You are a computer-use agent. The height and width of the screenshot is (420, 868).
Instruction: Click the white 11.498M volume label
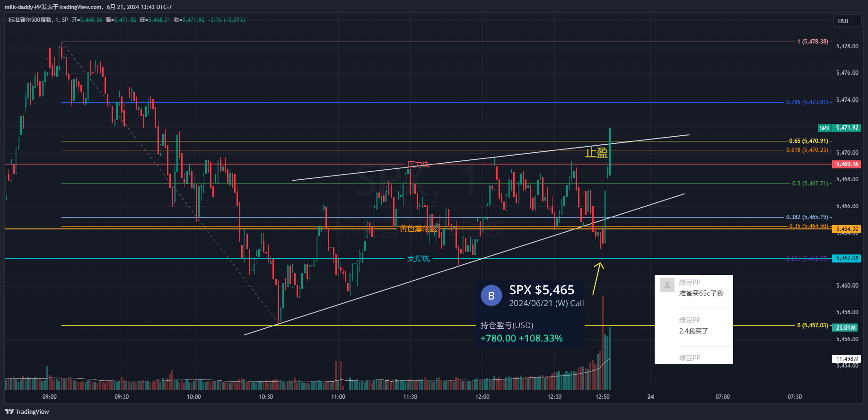[846, 359]
